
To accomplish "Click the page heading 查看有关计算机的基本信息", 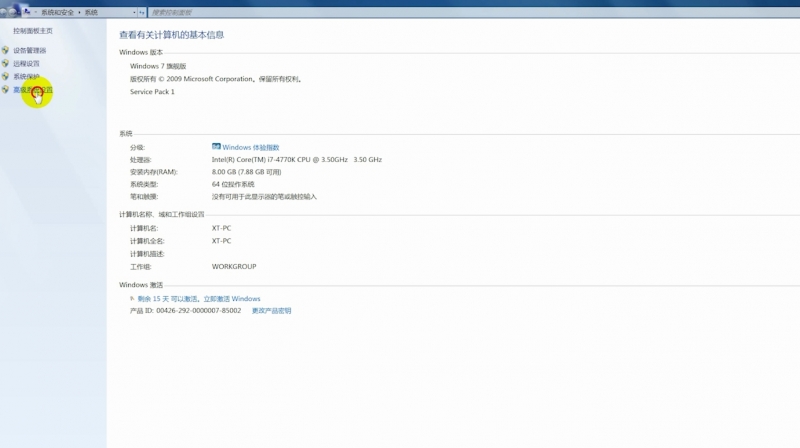I will click(x=171, y=35).
